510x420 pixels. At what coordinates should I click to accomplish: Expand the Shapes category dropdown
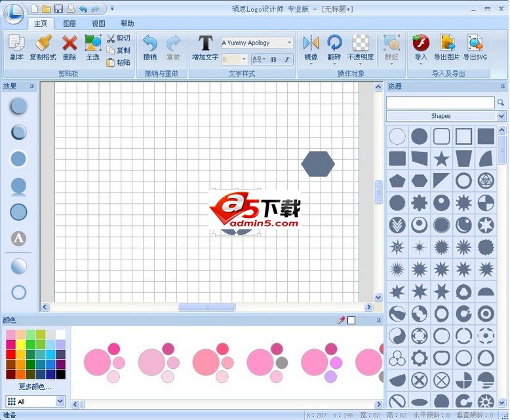point(501,116)
